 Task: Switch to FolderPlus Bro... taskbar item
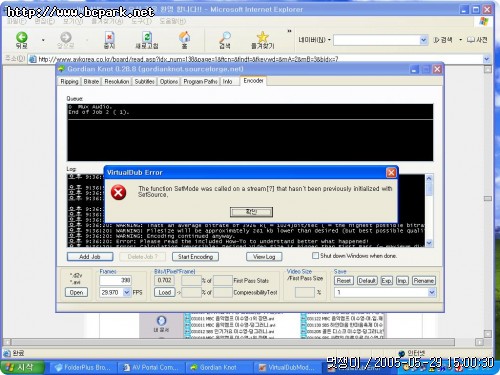pyautogui.click(x=82, y=367)
